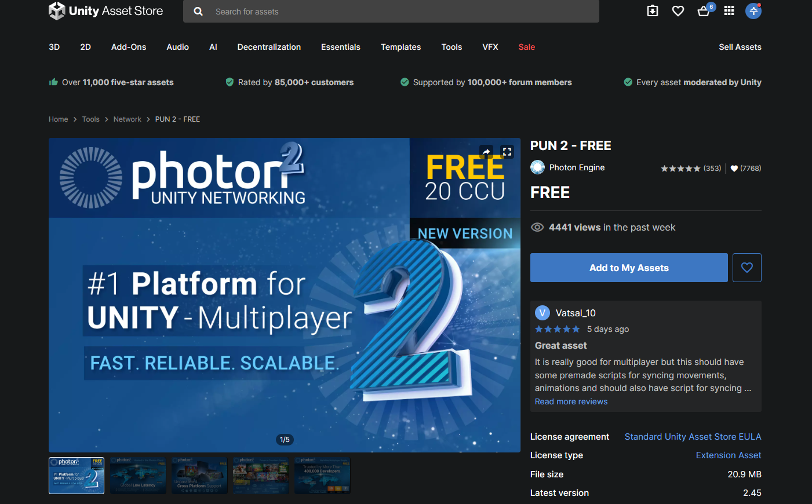The width and height of the screenshot is (812, 504).
Task: Open the VFX category menu
Action: 490,47
